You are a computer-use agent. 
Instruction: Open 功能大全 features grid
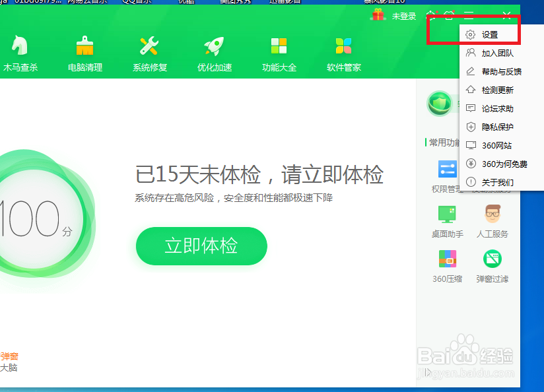pyautogui.click(x=279, y=53)
